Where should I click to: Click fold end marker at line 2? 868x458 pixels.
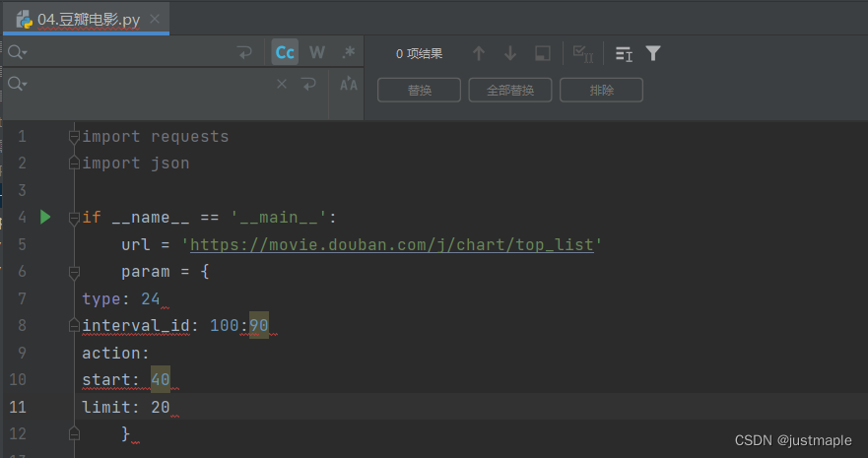pos(74,164)
